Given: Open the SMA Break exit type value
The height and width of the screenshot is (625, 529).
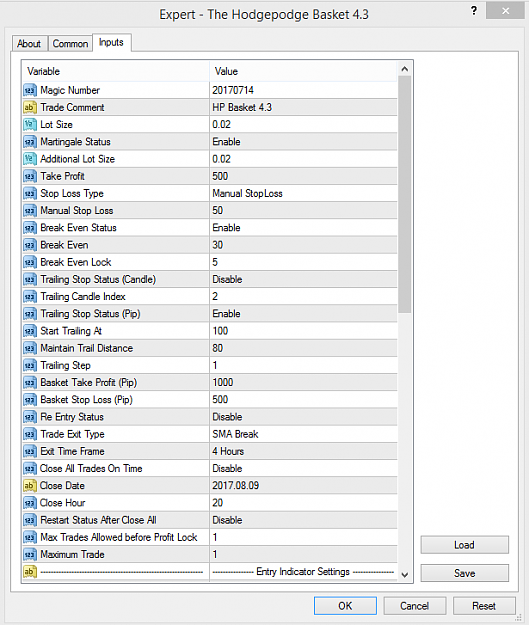Looking at the screenshot, I should (x=303, y=434).
